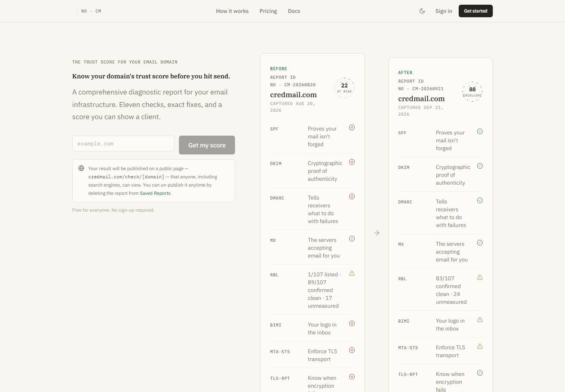Click the Before card SPF fail icon
This screenshot has width=565, height=392.
tap(352, 127)
